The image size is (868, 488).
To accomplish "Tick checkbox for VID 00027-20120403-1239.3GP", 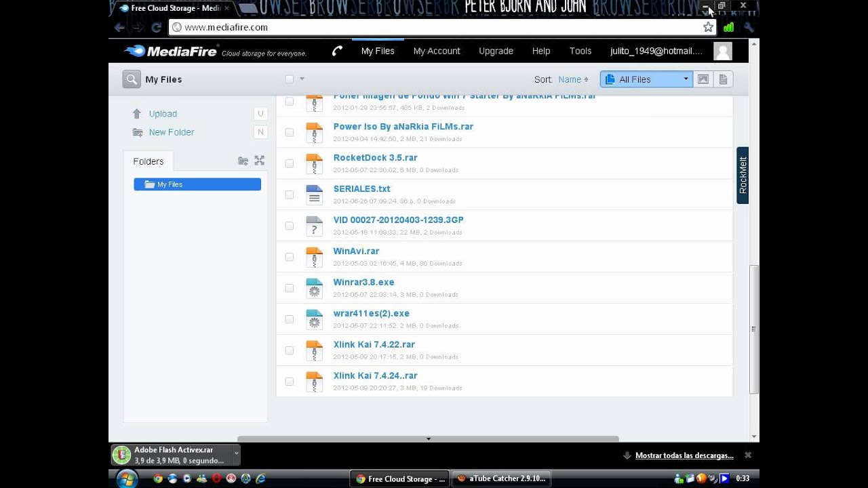I will (290, 226).
